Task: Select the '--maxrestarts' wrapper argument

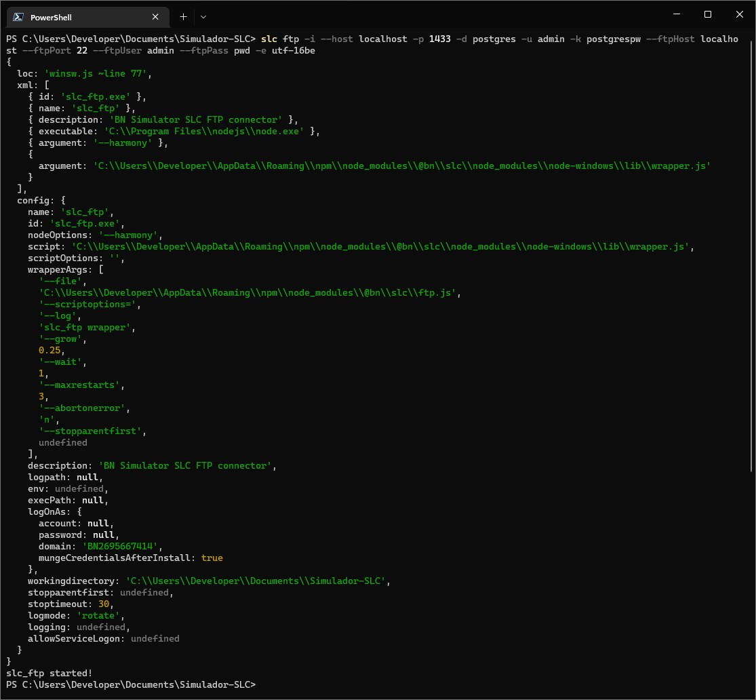Action: pos(81,385)
